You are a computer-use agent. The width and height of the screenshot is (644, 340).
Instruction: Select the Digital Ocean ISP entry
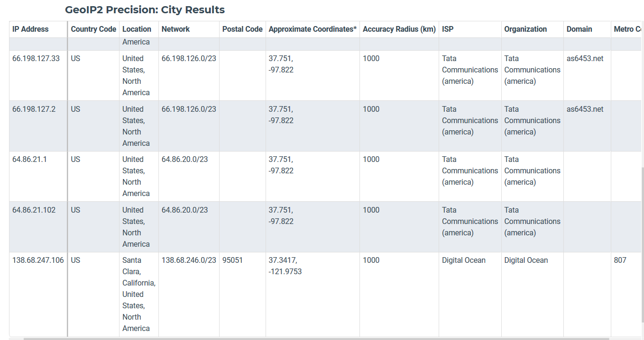(x=464, y=260)
